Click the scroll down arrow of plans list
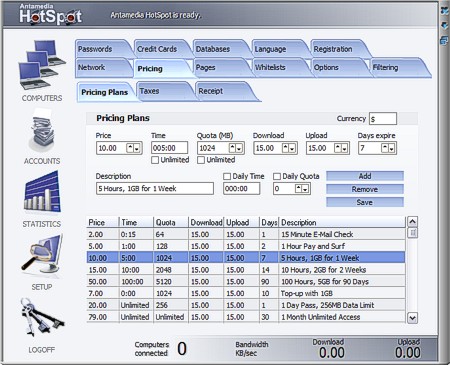The width and height of the screenshot is (450, 365). tap(412, 318)
